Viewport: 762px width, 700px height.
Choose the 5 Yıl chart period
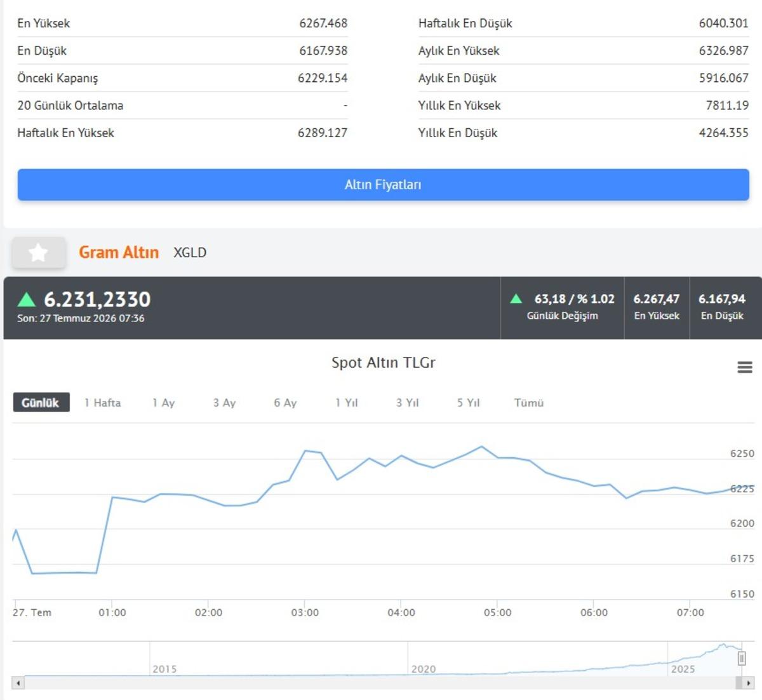468,403
